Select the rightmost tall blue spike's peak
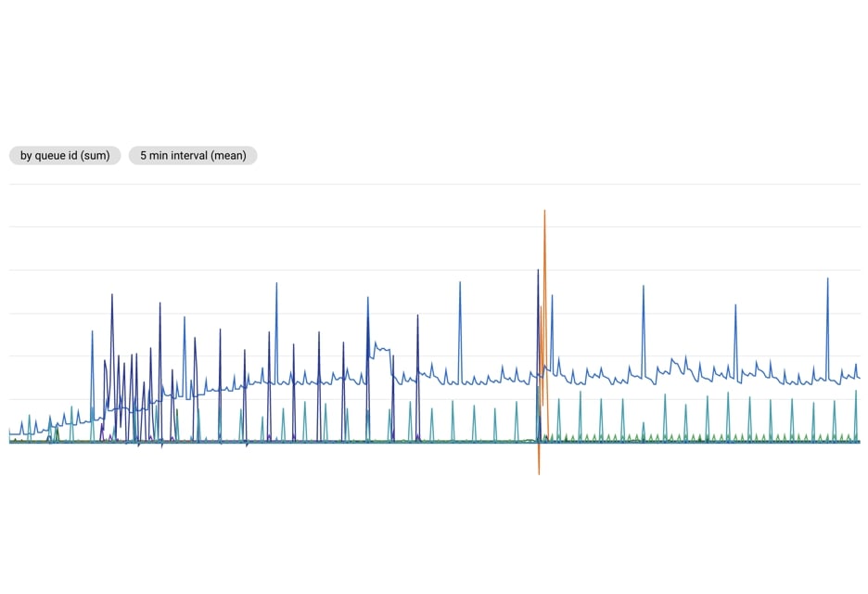Image resolution: width=868 pixels, height=594 pixels. point(827,279)
